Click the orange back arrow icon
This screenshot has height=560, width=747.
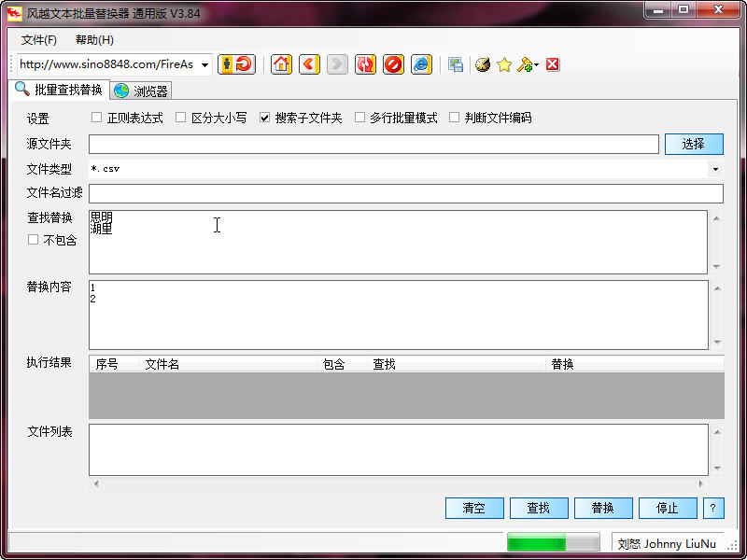[309, 64]
